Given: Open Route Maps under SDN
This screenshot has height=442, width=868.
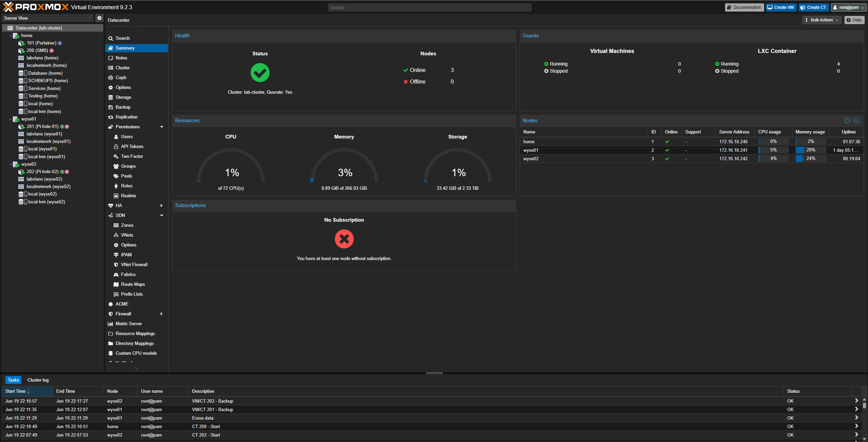Looking at the screenshot, I should click(x=133, y=284).
